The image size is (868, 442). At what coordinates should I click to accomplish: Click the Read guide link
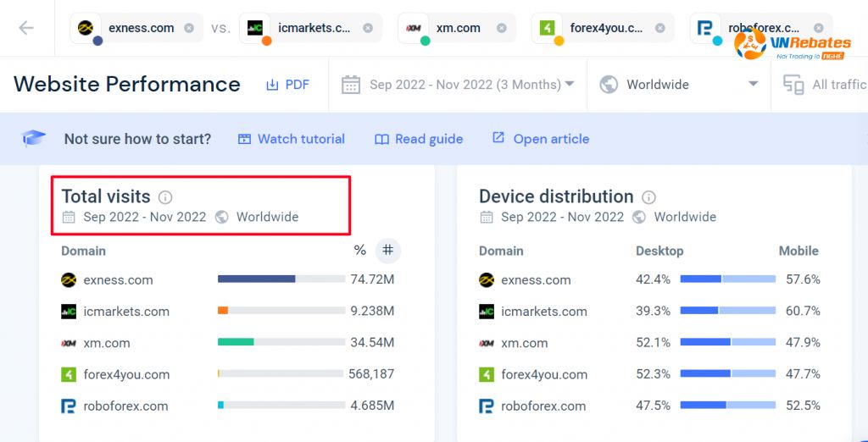(x=419, y=139)
